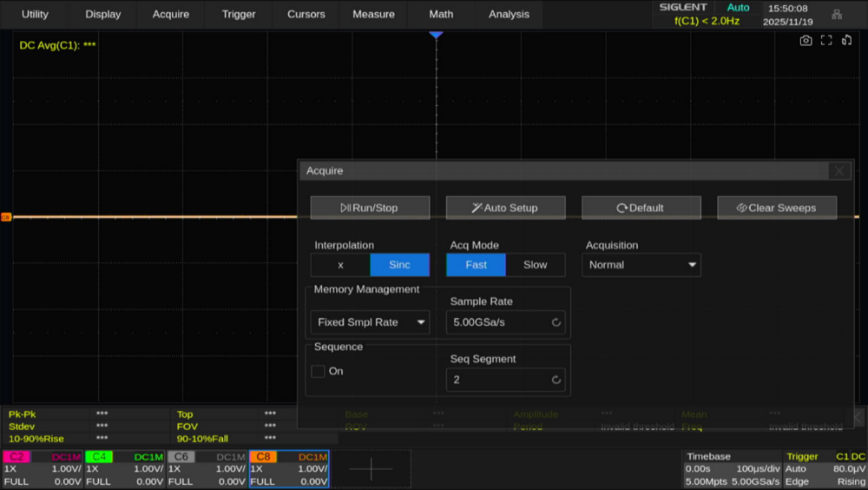Open the Fixed Smpl Rate dropdown
The image size is (868, 490).
pyautogui.click(x=370, y=322)
